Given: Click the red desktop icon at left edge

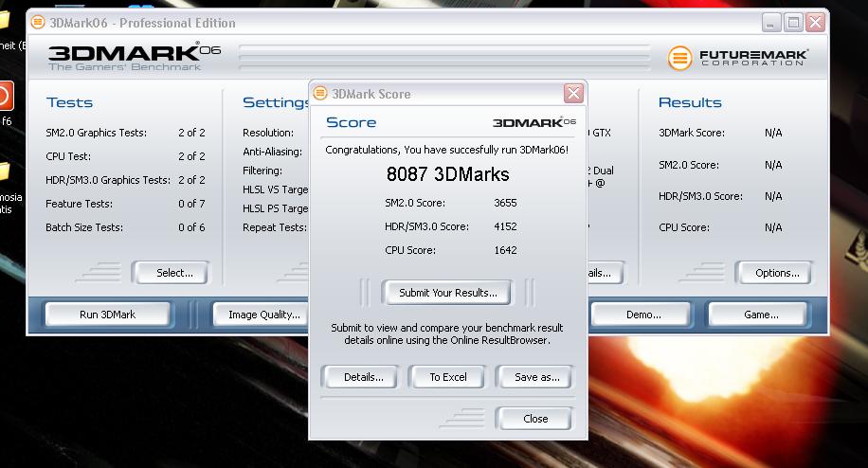Looking at the screenshot, I should point(6,97).
